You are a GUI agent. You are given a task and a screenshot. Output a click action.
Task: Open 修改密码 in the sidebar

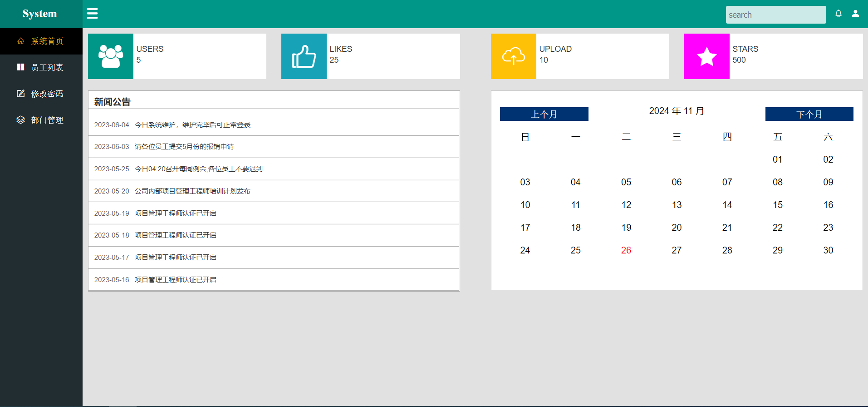(x=47, y=94)
